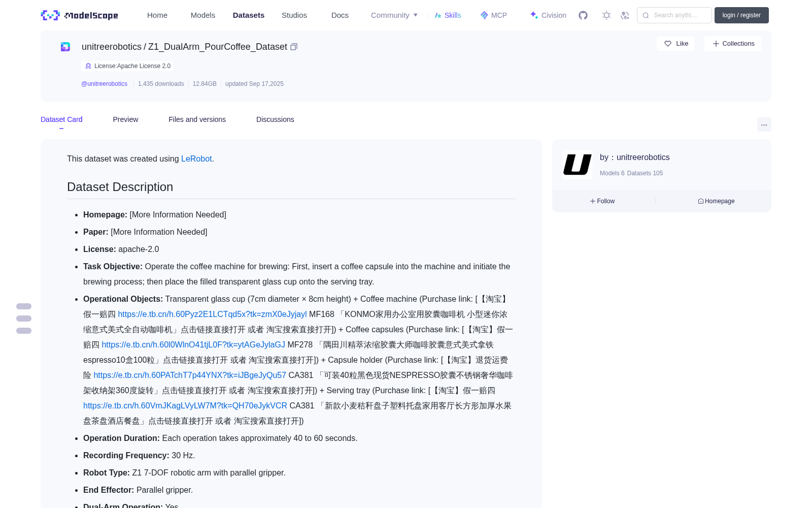Click the heart icon in Like
812x508 pixels.
pyautogui.click(x=668, y=44)
